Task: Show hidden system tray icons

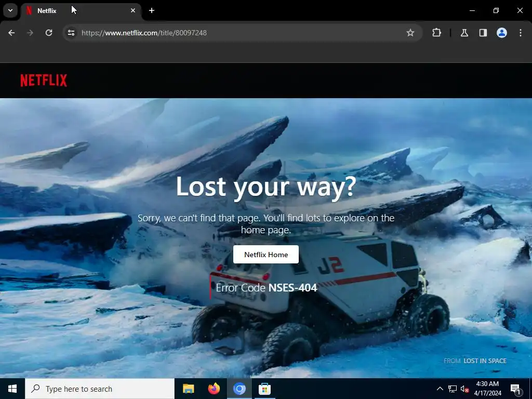Action: 440,389
